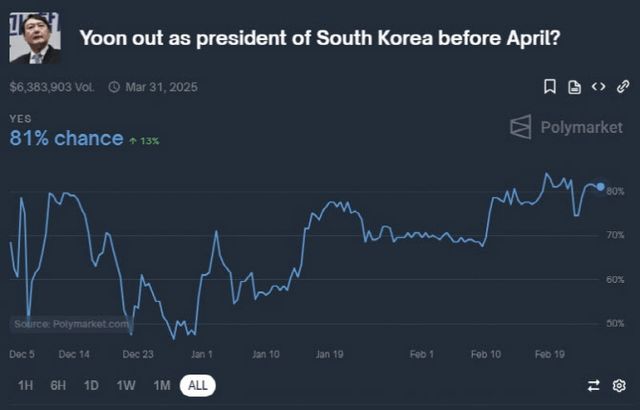Open chart settings gear
Image resolution: width=640 pixels, height=410 pixels.
coord(619,385)
